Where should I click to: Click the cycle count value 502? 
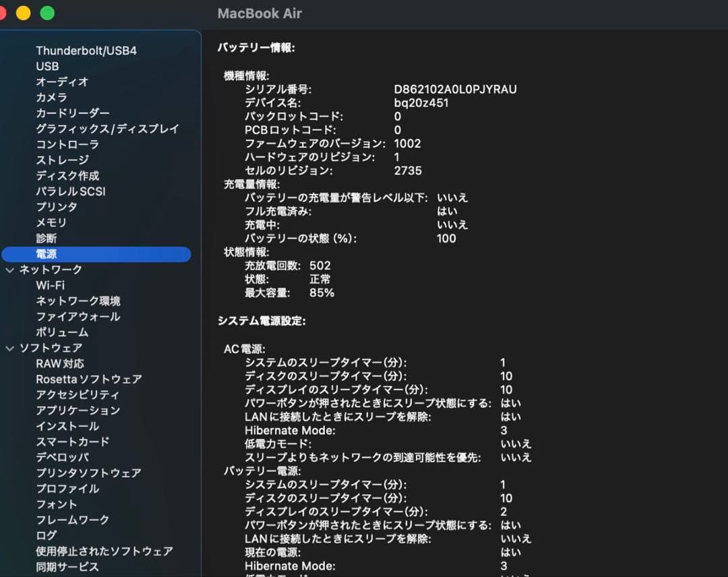tap(320, 266)
